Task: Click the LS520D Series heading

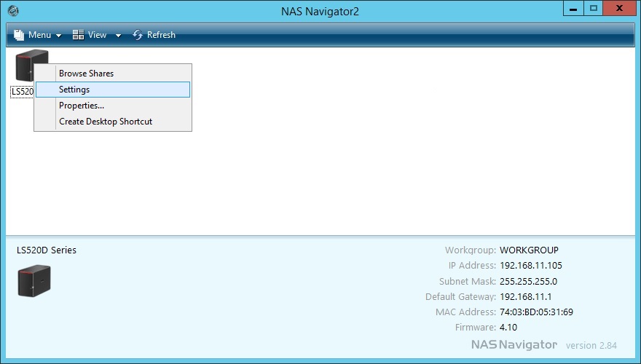Action: pos(47,250)
